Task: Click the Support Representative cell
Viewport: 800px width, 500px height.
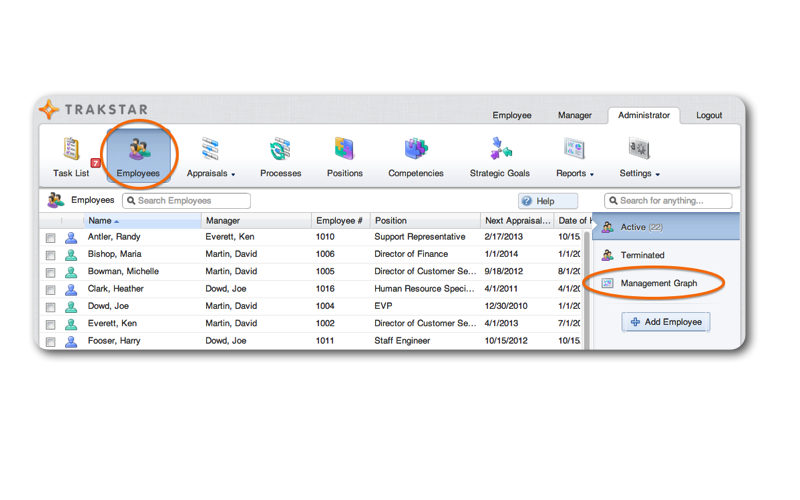Action: 420,237
